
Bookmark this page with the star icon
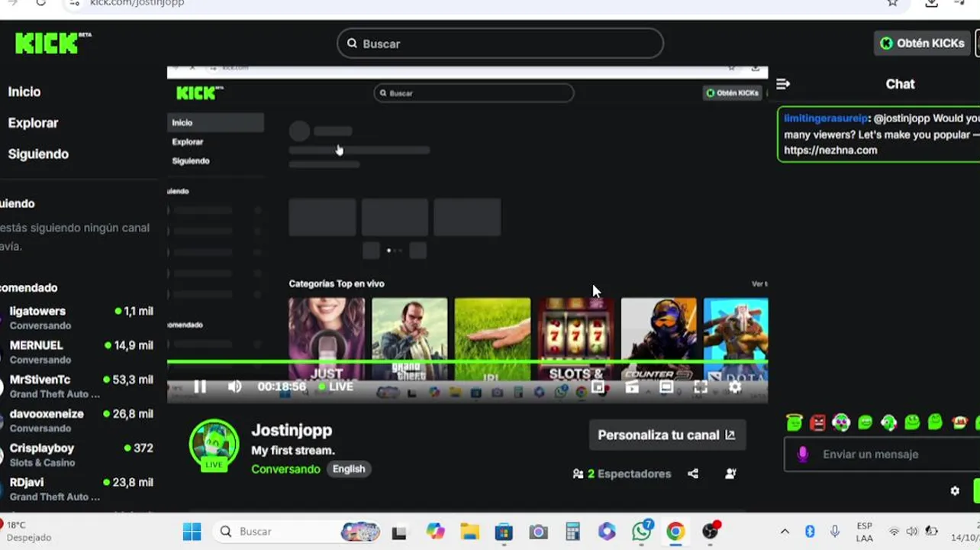892,3
